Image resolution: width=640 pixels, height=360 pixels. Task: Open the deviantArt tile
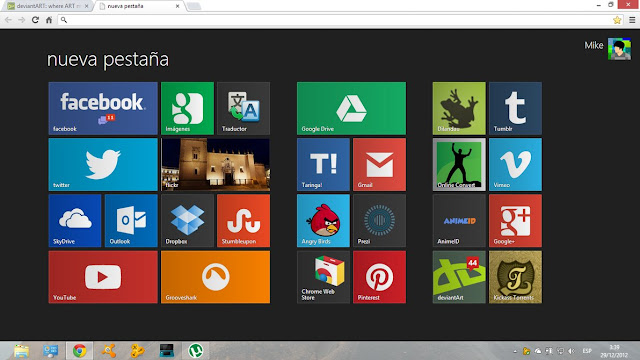459,277
